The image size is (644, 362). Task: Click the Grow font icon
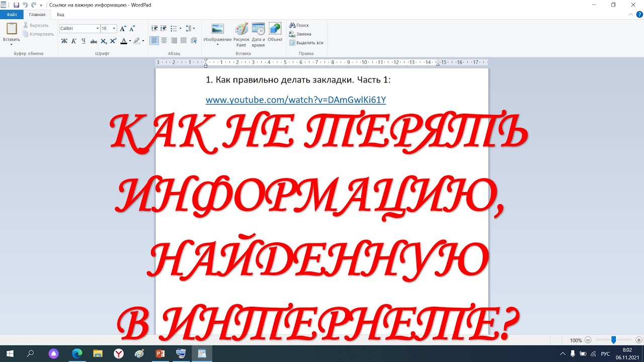click(x=123, y=29)
